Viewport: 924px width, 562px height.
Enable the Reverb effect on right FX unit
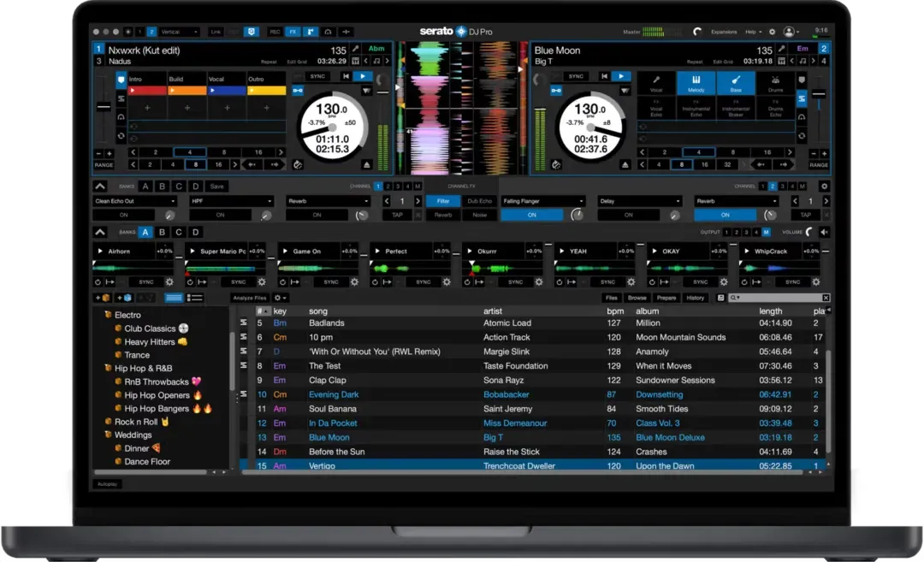(725, 214)
